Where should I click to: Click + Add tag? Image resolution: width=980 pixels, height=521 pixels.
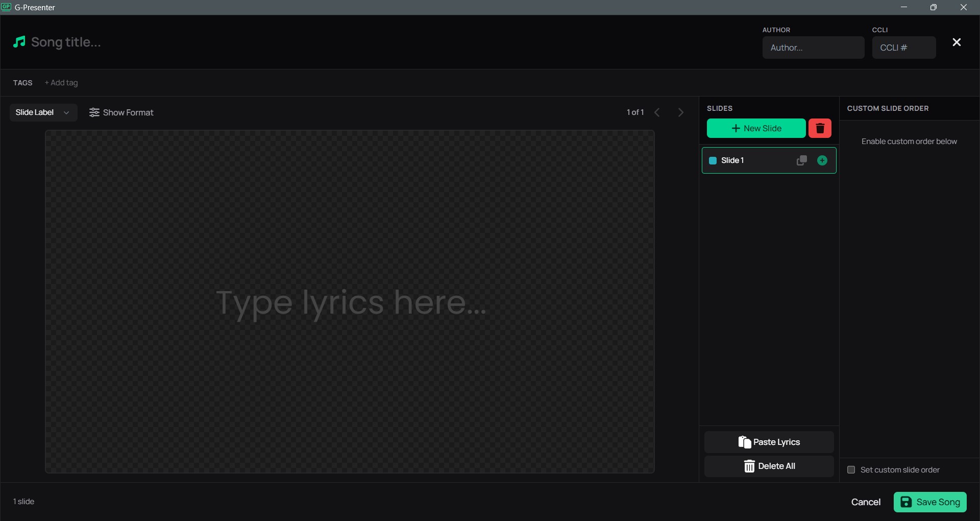tap(61, 82)
